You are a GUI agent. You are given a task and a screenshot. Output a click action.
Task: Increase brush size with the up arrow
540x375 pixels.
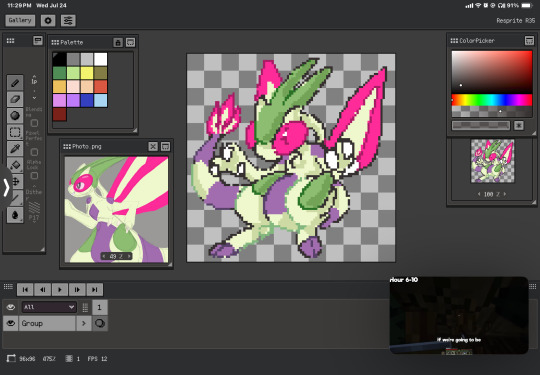tap(34, 76)
